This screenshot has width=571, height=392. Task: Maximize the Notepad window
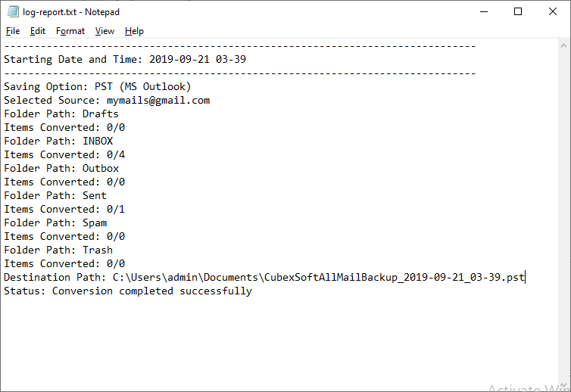coord(518,12)
